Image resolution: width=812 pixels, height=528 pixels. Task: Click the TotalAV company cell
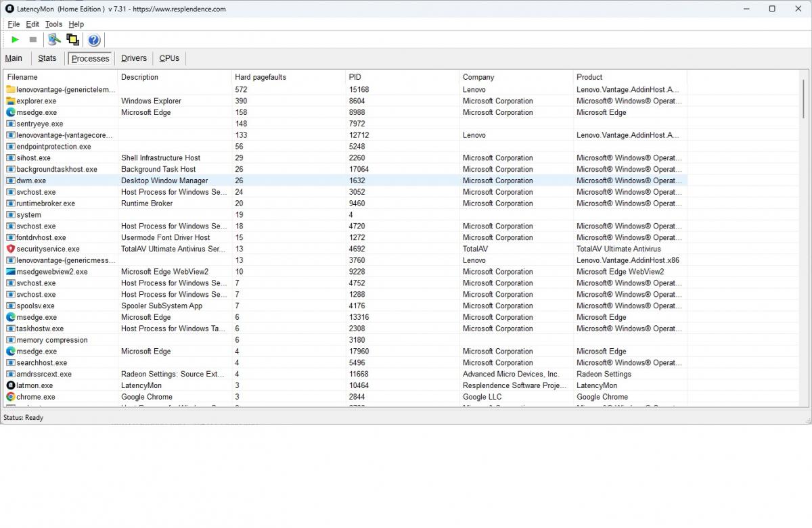[x=474, y=249]
